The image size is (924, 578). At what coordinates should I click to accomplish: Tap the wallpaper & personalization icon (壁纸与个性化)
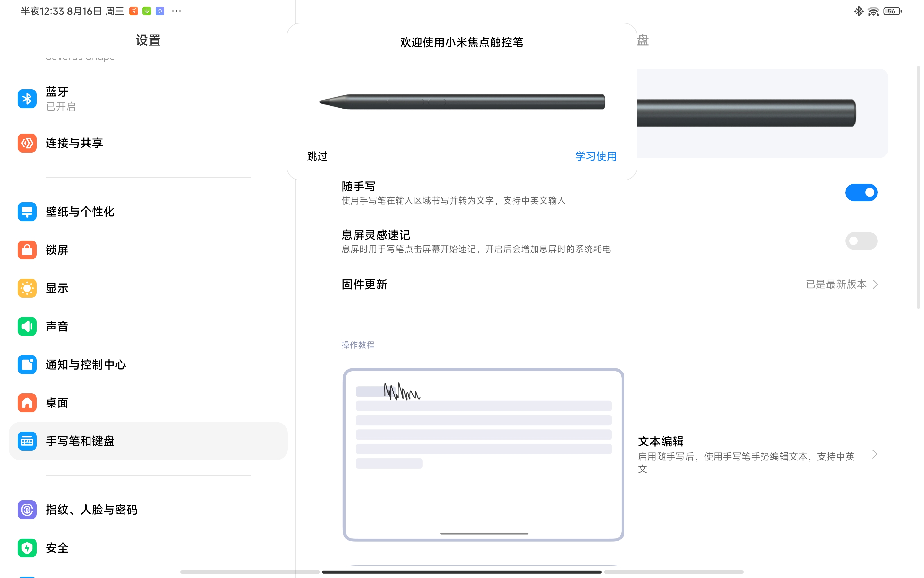click(27, 212)
